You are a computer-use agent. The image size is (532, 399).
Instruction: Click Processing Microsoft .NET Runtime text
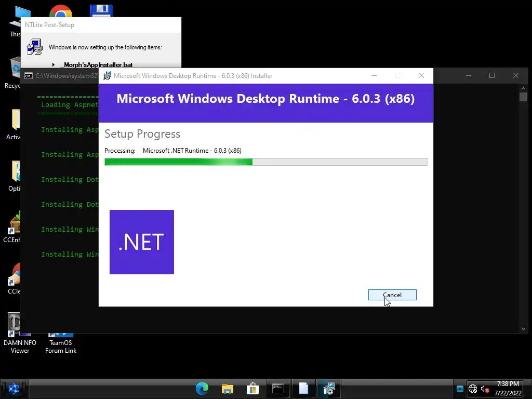tap(173, 151)
